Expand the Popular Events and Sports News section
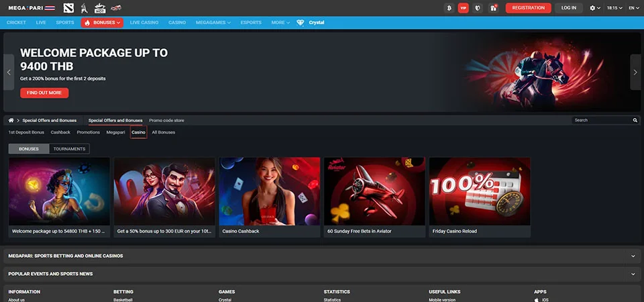 click(x=633, y=274)
